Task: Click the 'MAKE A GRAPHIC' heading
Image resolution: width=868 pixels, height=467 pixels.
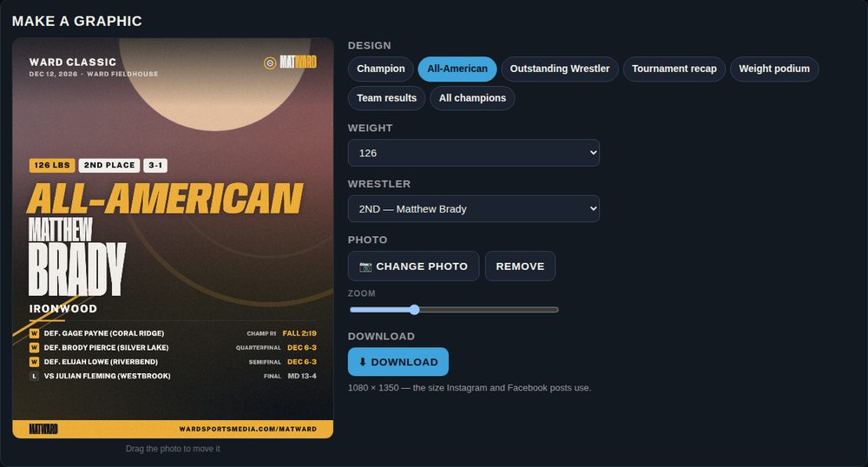Action: tap(77, 21)
